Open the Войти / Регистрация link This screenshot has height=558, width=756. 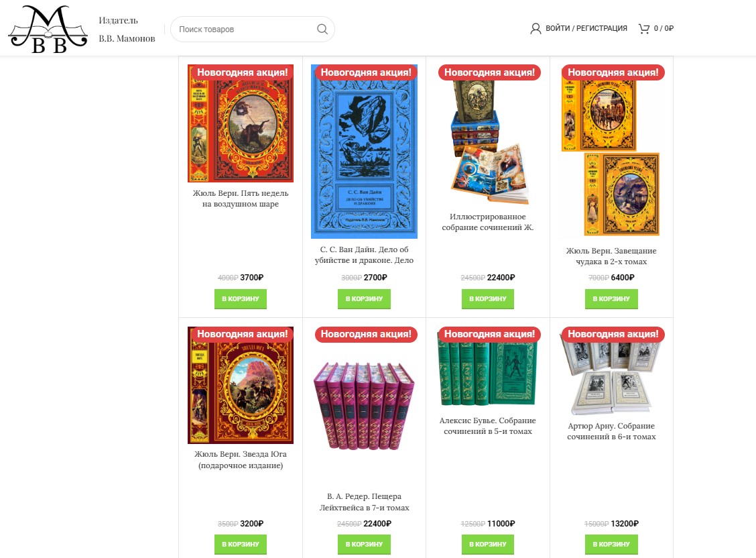tap(586, 28)
